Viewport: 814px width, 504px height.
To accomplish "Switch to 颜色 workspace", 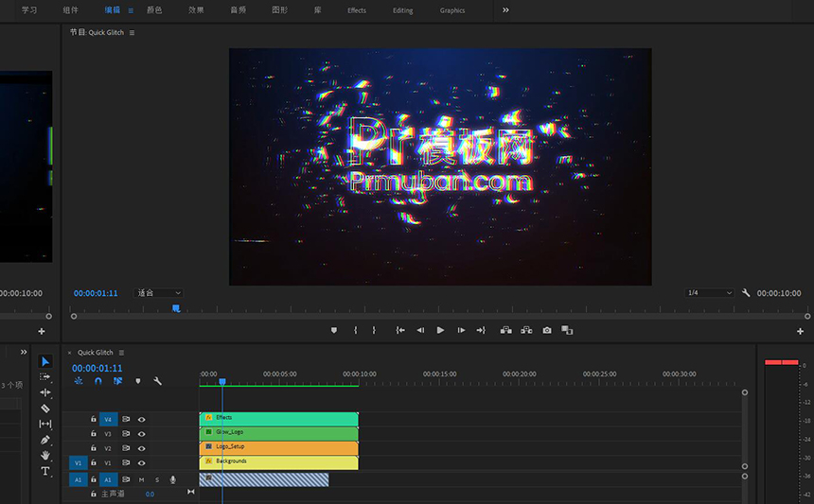I will pos(154,10).
